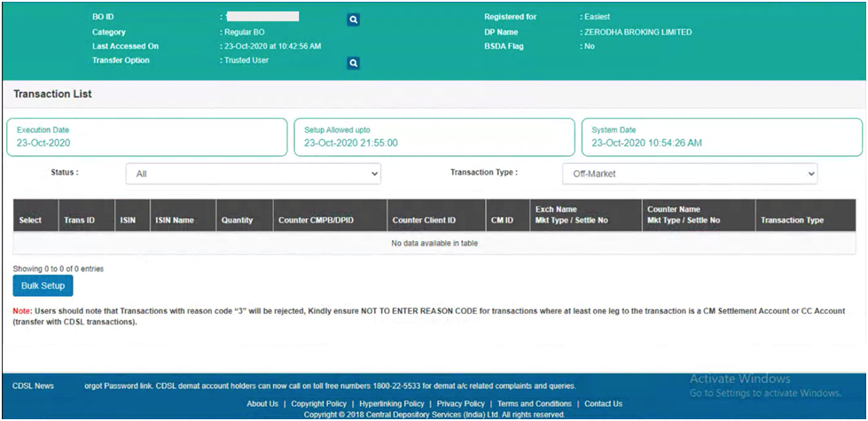Sort by Counter CMPB/DPID column header

[315, 220]
